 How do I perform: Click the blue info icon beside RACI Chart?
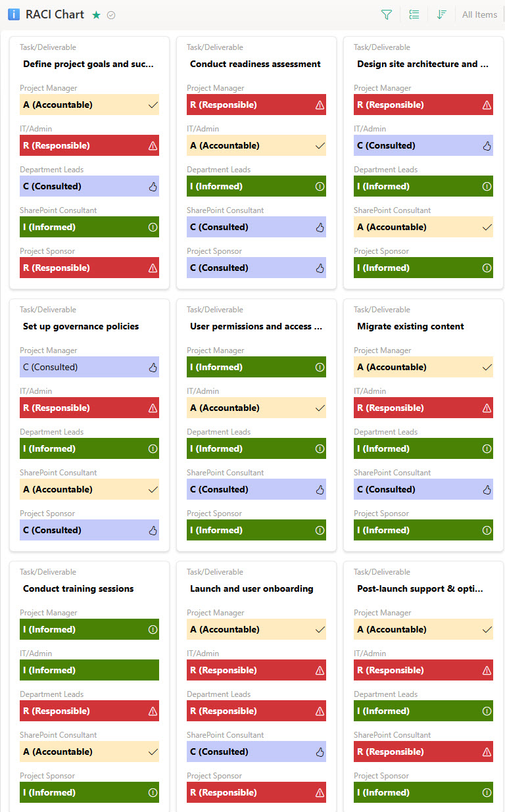(14, 14)
